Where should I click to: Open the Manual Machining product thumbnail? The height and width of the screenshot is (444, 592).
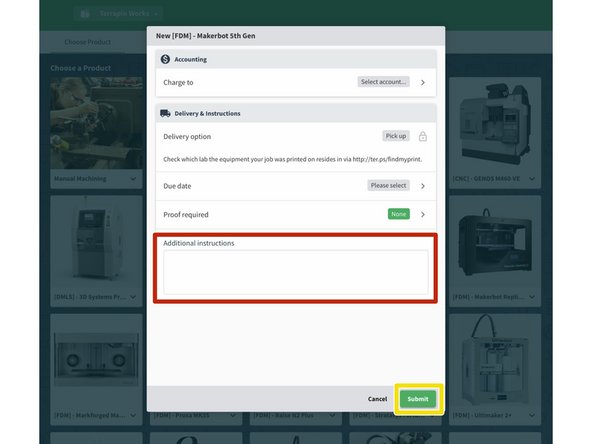click(x=96, y=123)
